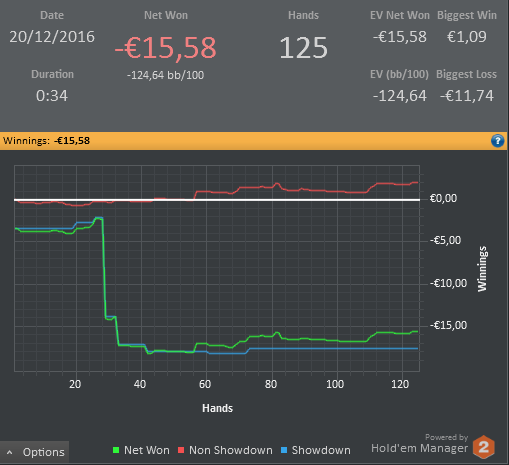Open the Options button
The image size is (509, 465).
pyautogui.click(x=34, y=452)
